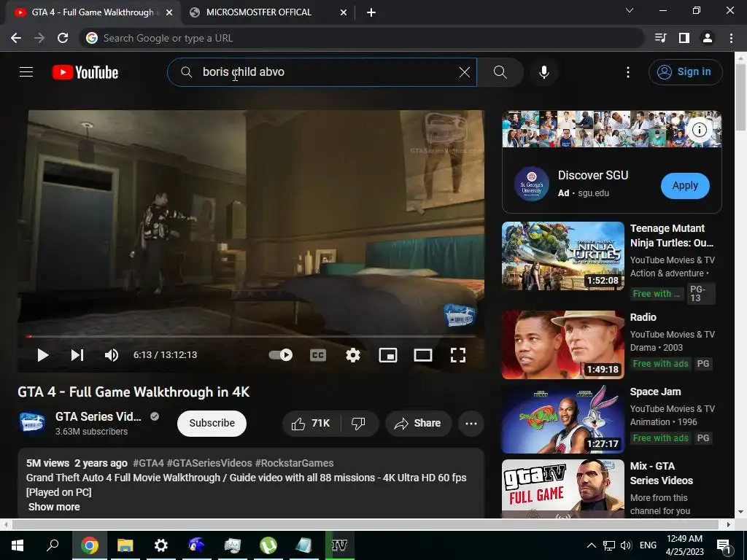Switch to theater mode
Image resolution: width=747 pixels, height=560 pixels.
pyautogui.click(x=422, y=355)
